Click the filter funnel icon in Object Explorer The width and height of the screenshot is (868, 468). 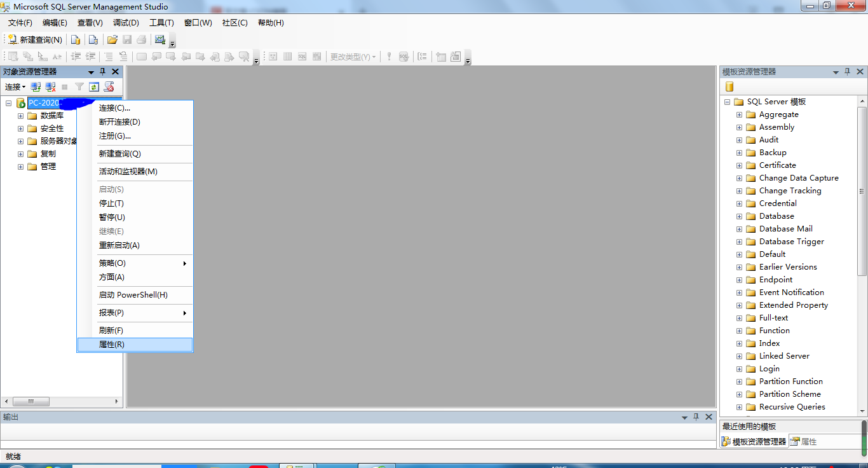click(x=79, y=86)
